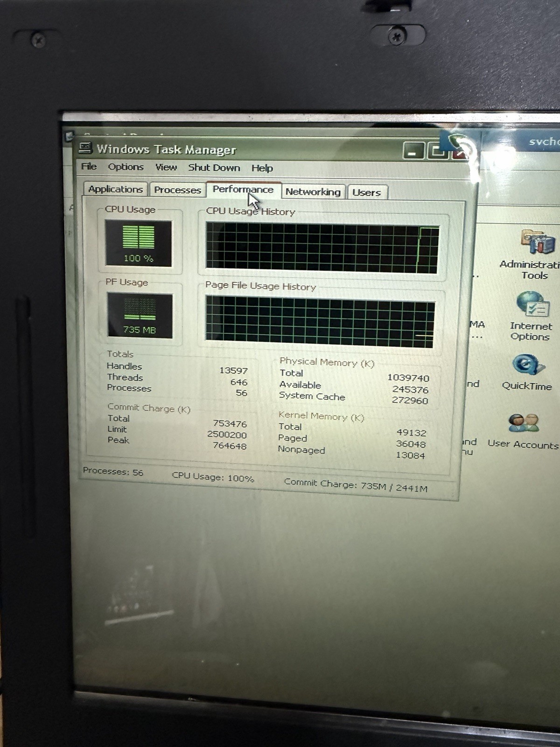Click the status bar text CPU Usage: 100%
The width and height of the screenshot is (560, 747).
(x=213, y=477)
